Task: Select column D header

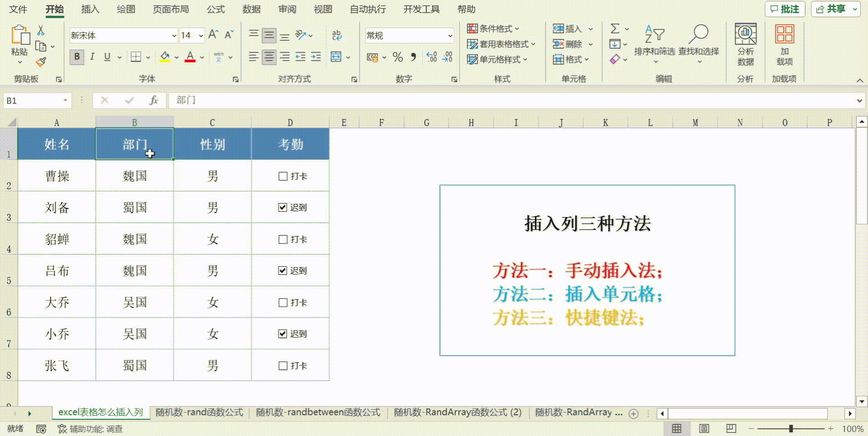Action: click(x=290, y=123)
